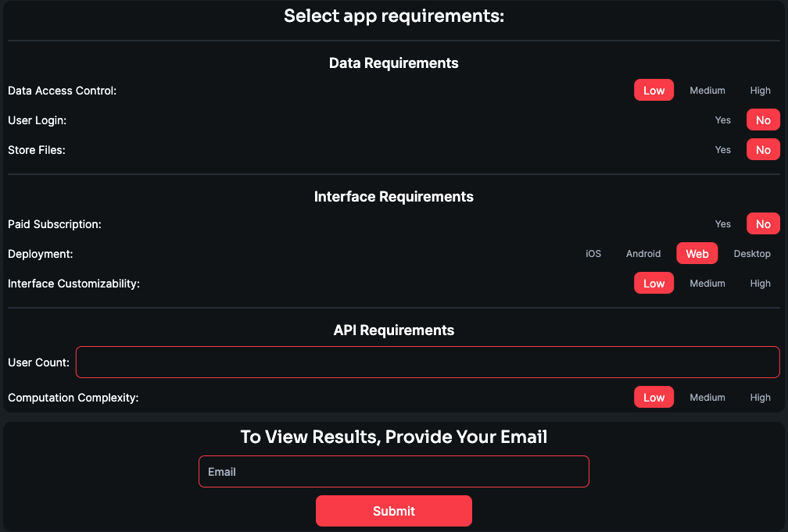
Task: Choose iOS as deployment target
Action: pyautogui.click(x=593, y=253)
